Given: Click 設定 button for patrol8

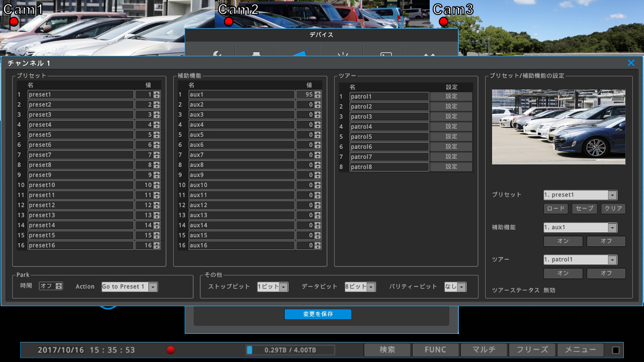Looking at the screenshot, I should click(x=451, y=167).
